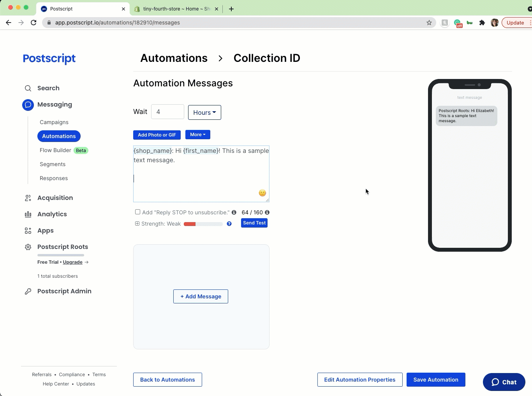The image size is (532, 396).
Task: Open Segments in the sidebar
Action: click(x=53, y=164)
